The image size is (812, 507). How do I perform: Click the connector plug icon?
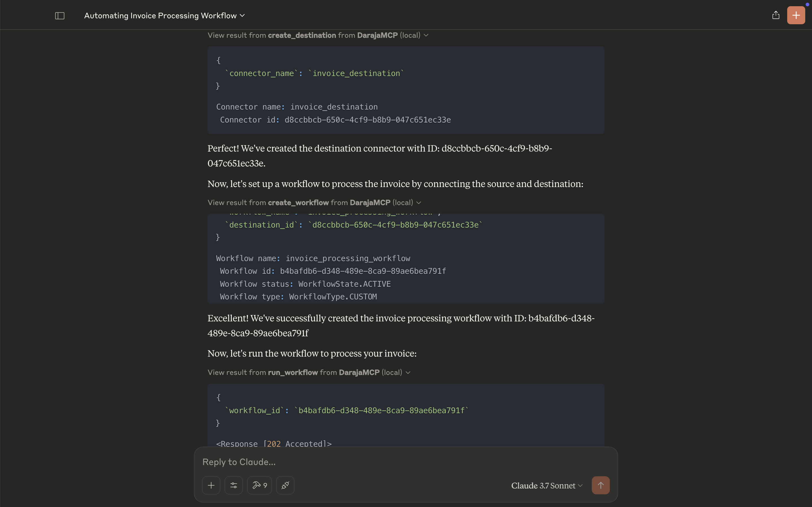[285, 485]
